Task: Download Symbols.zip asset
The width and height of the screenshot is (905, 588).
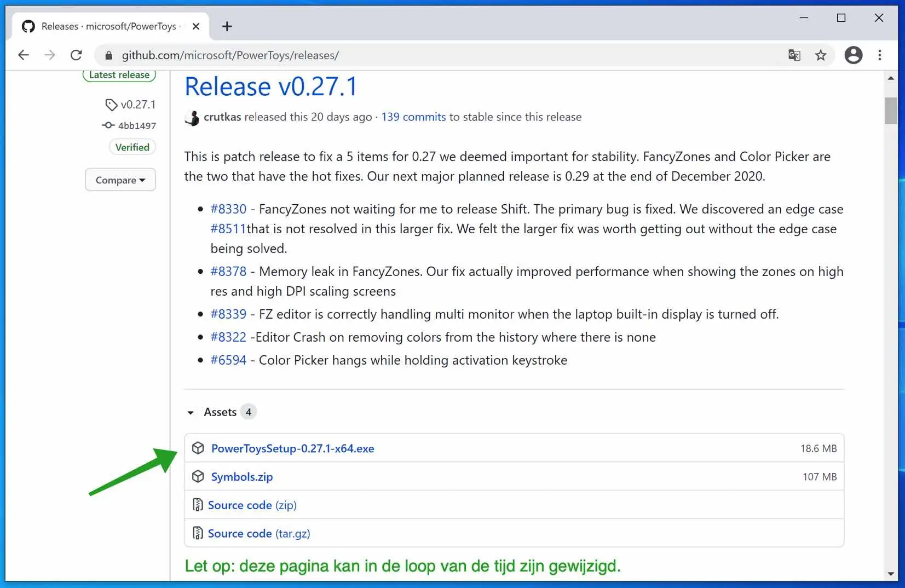Action: pos(242,477)
